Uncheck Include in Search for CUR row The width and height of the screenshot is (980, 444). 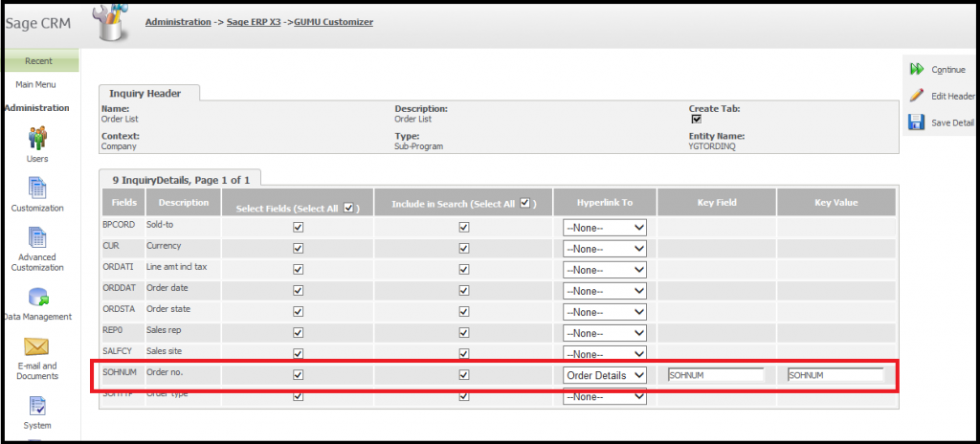[x=464, y=248]
